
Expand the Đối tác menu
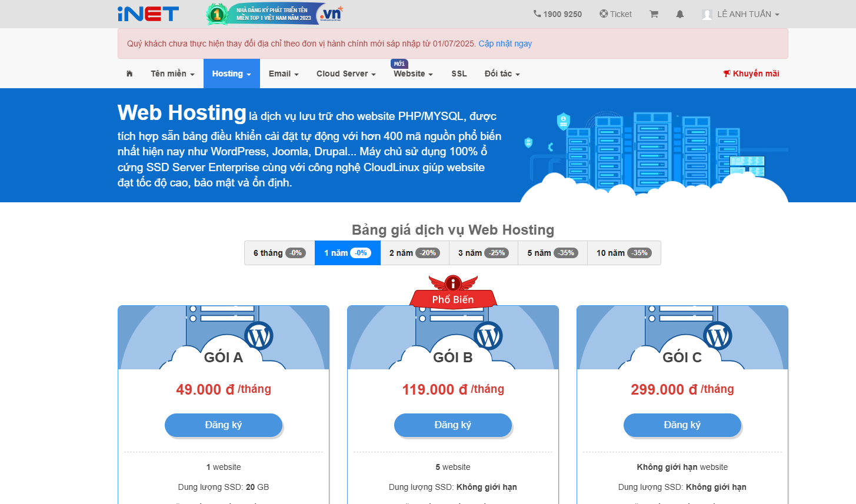tap(502, 74)
